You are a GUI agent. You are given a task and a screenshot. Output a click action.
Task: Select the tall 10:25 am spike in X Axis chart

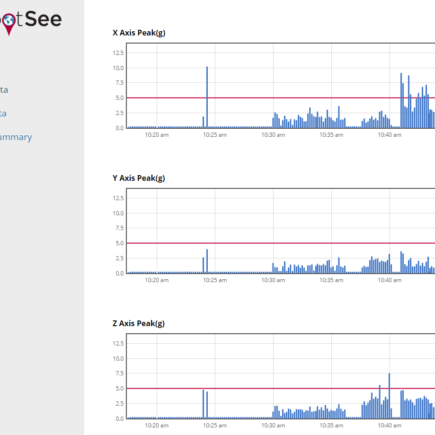[x=207, y=97]
